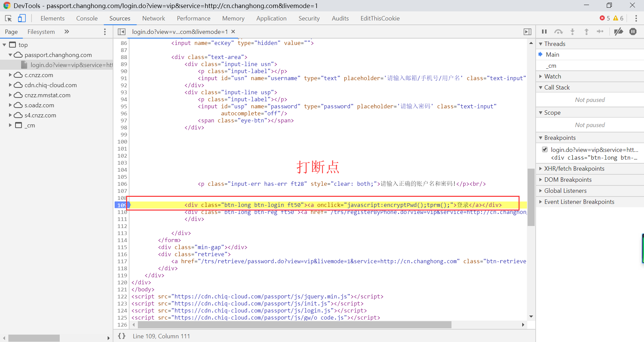The image size is (644, 342).
Task: Open the EditThisCookie tab
Action: coord(380,18)
